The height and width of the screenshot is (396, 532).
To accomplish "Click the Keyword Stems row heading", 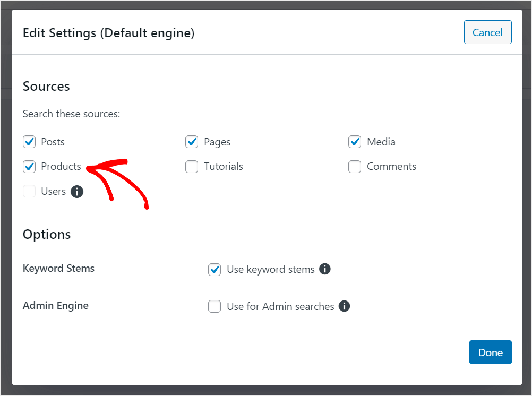I will pos(58,269).
